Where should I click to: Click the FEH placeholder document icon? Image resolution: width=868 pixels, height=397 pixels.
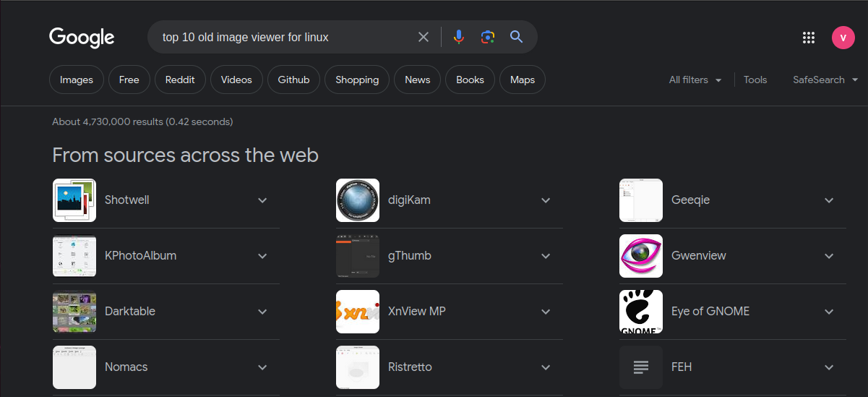point(641,367)
